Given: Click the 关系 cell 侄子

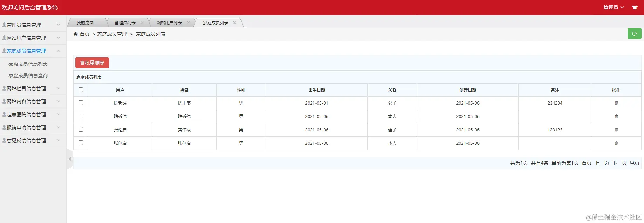Looking at the screenshot, I should pyautogui.click(x=392, y=130).
